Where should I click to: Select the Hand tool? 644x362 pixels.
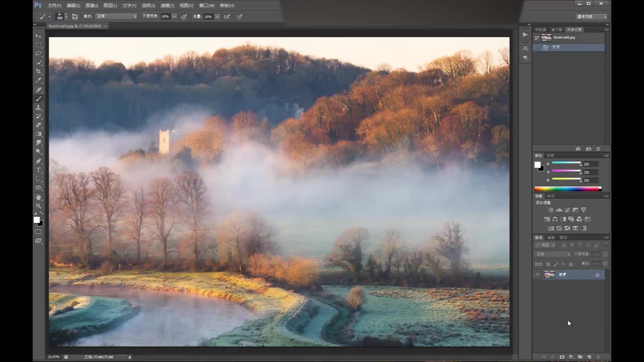[39, 197]
